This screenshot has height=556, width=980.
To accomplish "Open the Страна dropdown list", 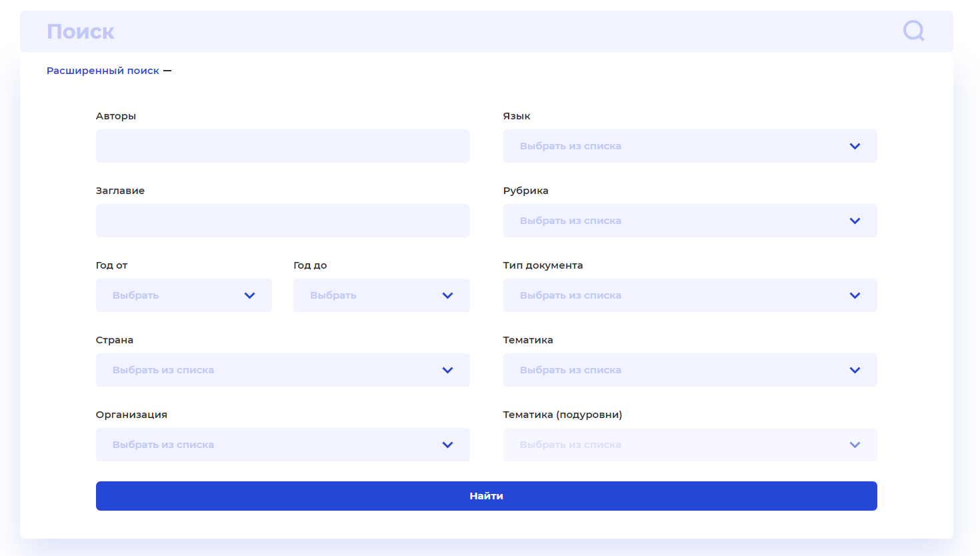I will click(x=283, y=370).
